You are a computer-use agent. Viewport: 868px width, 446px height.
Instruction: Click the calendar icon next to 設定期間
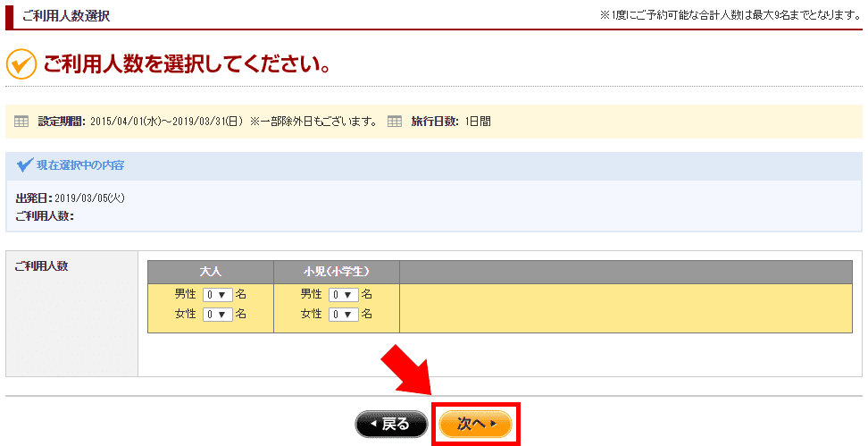(22, 121)
